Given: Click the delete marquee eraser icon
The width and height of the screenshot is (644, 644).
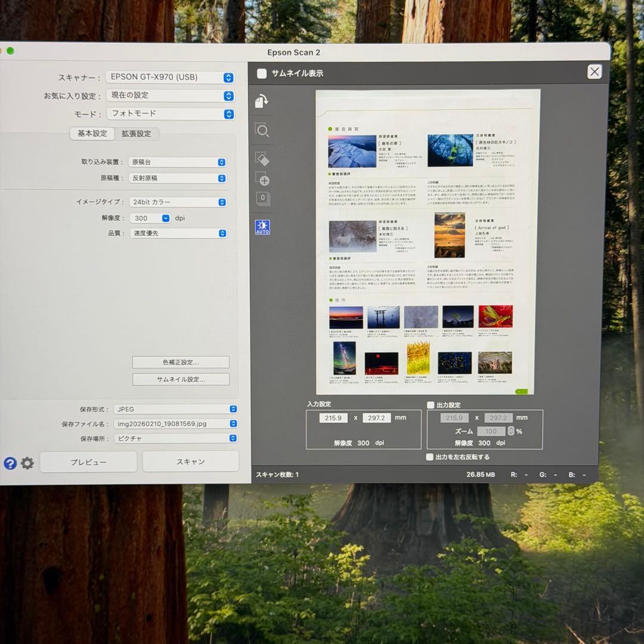Looking at the screenshot, I should point(262,159).
